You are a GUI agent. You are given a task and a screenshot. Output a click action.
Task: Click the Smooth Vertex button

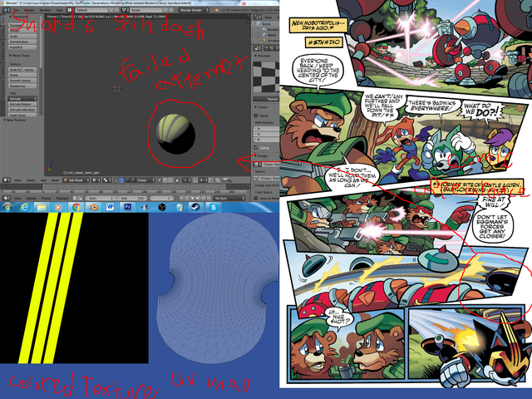click(22, 81)
